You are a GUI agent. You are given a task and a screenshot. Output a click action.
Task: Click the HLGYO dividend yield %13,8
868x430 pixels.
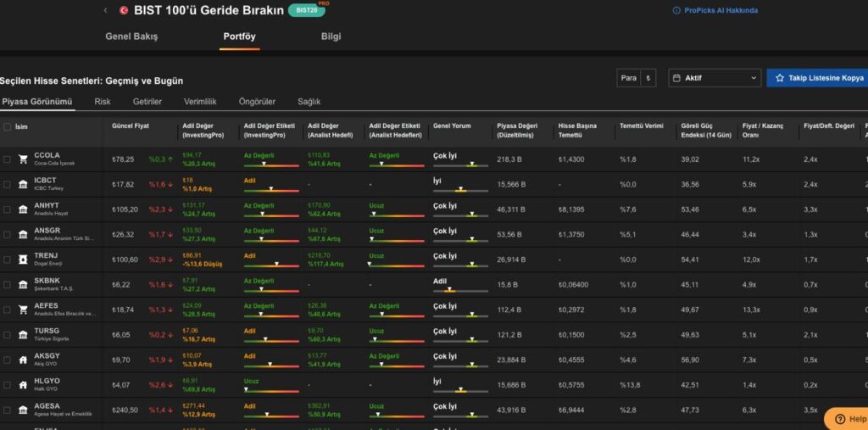(x=630, y=384)
